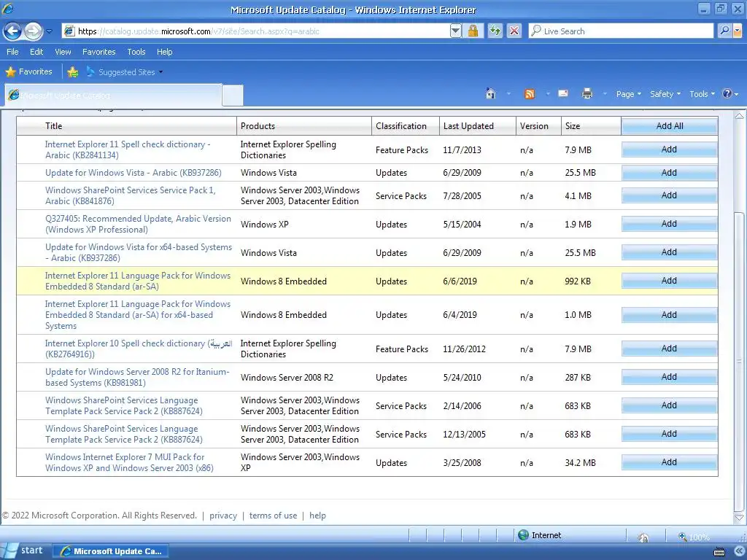Click the Print icon

click(x=587, y=94)
